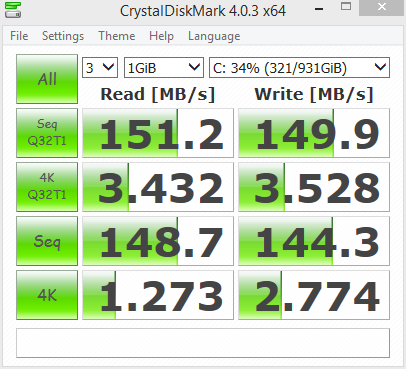Expand the drive dropdown showing C: 34%
The width and height of the screenshot is (406, 369).
[299, 68]
